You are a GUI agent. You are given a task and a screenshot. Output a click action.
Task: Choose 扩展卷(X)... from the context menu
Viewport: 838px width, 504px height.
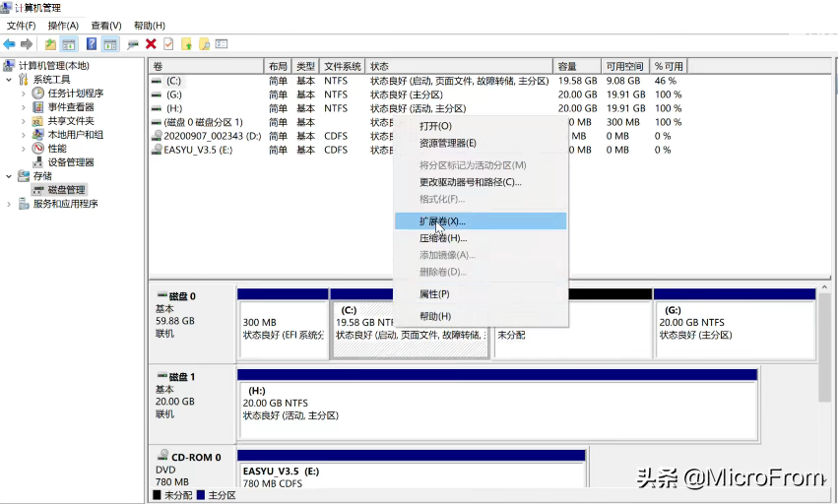pos(443,221)
